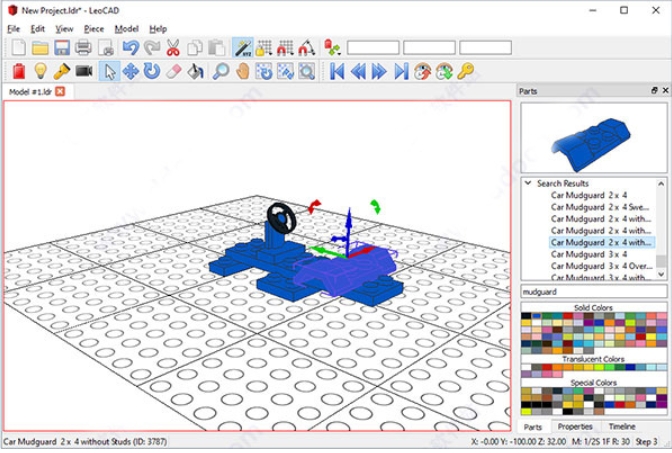This screenshot has height=453, width=672.
Task: Open the Piece menu
Action: [93, 29]
